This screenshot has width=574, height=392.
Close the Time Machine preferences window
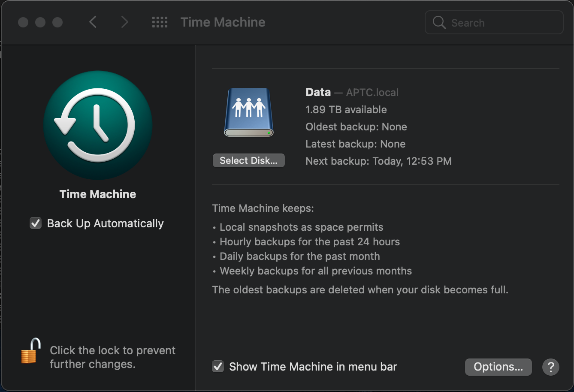[23, 22]
